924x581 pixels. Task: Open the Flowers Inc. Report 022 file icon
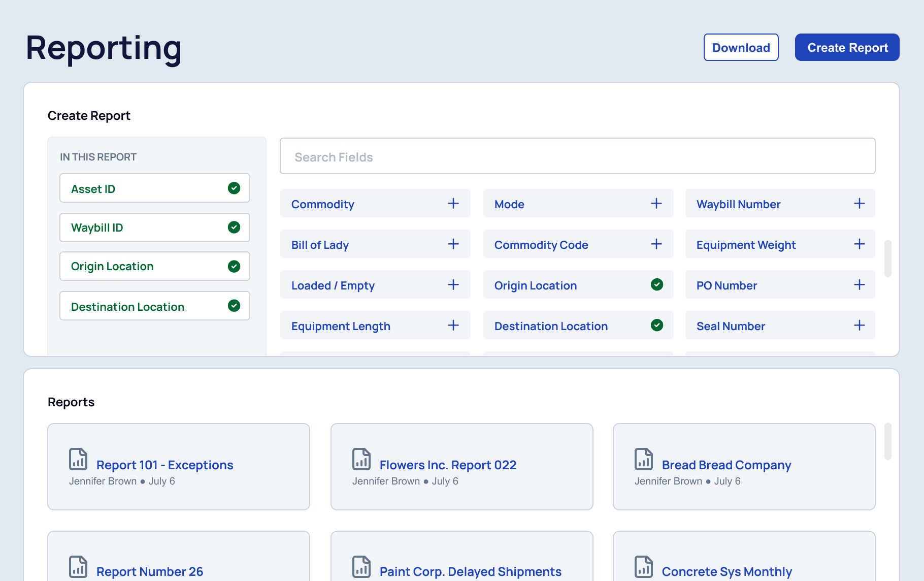[361, 459]
